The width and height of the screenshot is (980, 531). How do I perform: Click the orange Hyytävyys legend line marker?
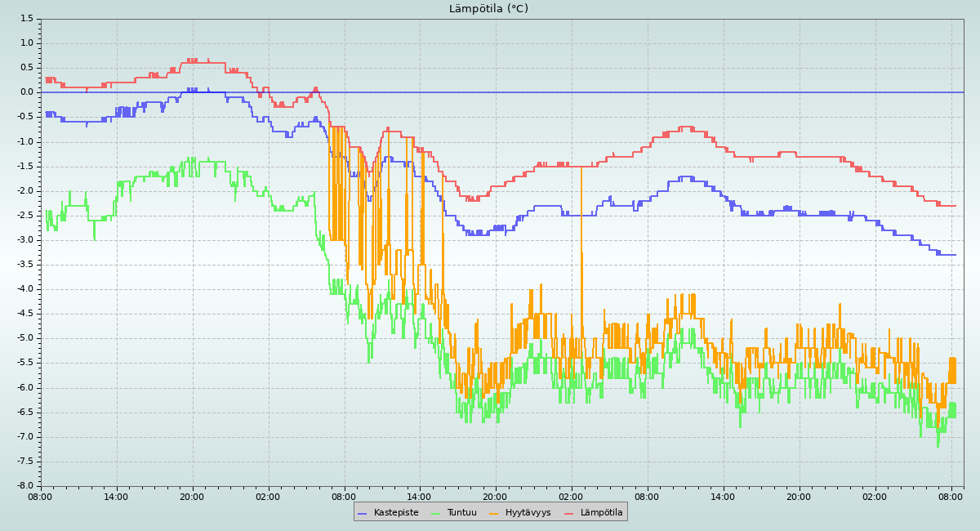click(494, 513)
